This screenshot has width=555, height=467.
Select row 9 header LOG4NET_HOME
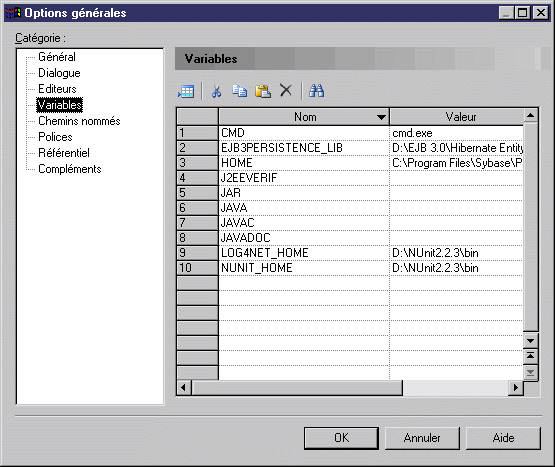(x=197, y=253)
